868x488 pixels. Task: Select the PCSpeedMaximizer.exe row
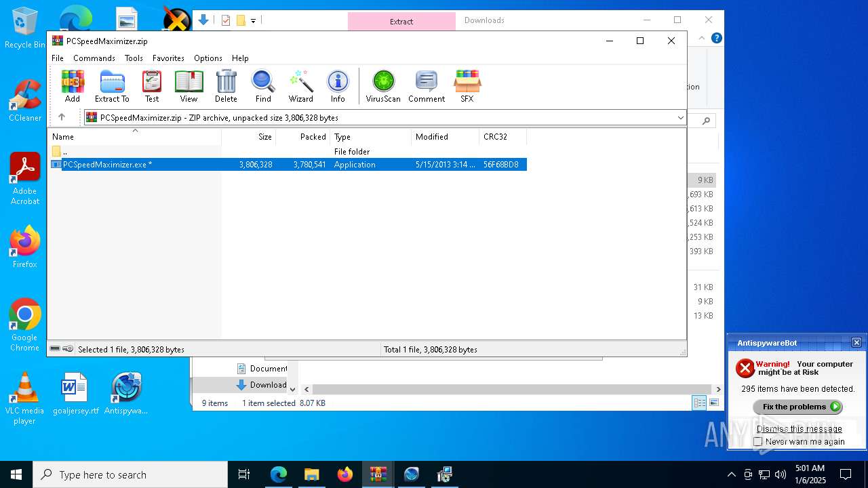pyautogui.click(x=288, y=164)
